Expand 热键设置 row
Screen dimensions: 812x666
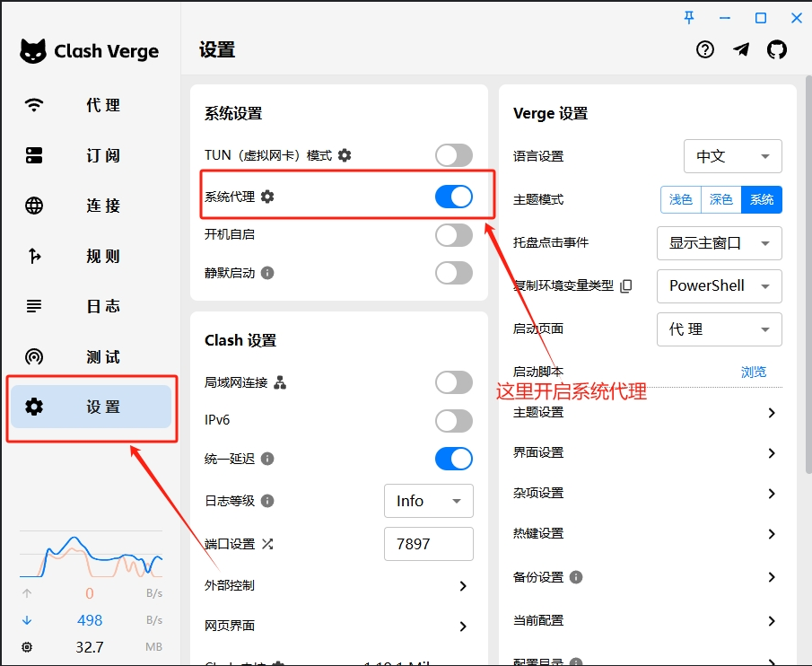click(647, 533)
